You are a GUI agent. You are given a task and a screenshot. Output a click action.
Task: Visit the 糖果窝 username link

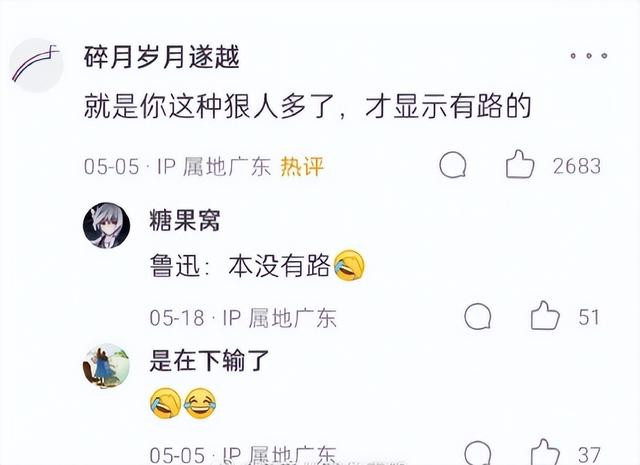click(184, 220)
